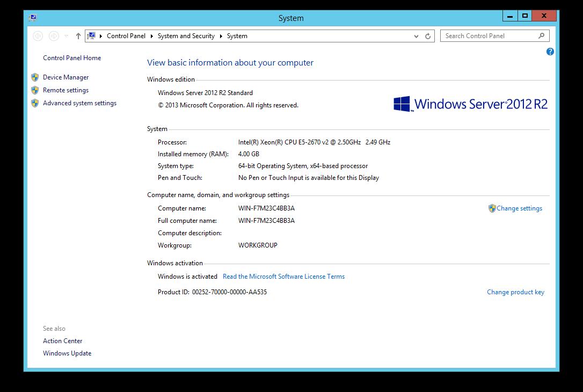Viewport: 583px width, 392px height.
Task: Expand the arrow after Control Panel breadcrumb
Action: click(x=152, y=36)
